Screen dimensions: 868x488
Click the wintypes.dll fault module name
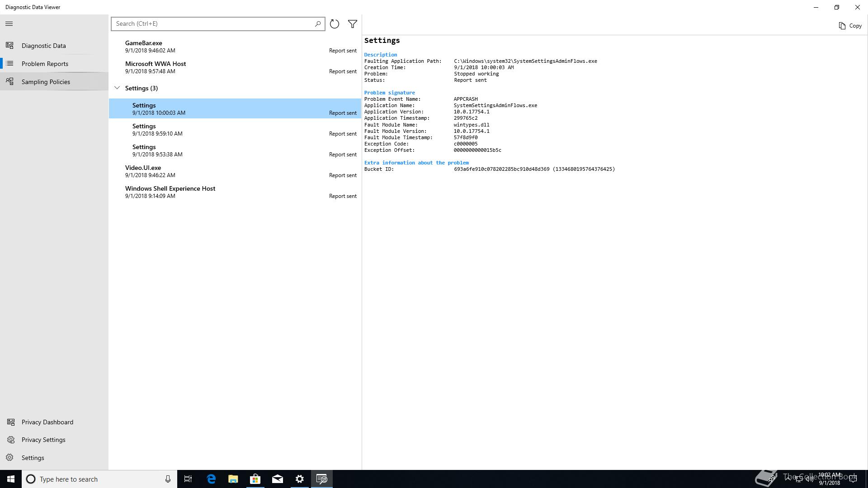point(472,125)
